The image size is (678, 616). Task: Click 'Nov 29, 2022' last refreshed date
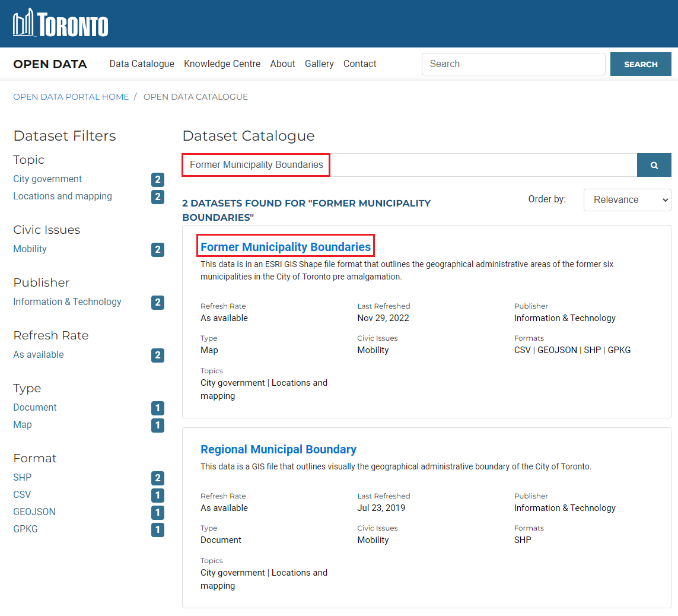(383, 318)
